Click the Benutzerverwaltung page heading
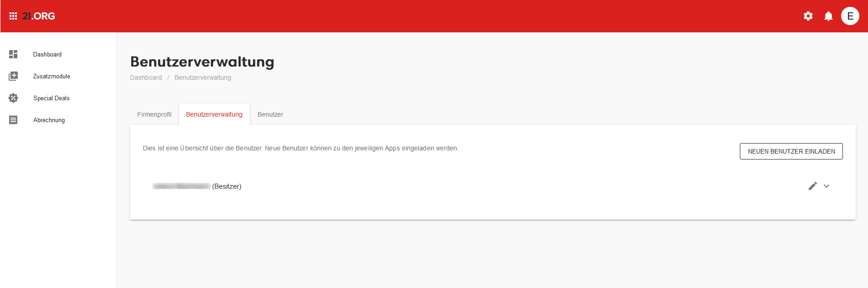The height and width of the screenshot is (288, 868). (x=203, y=62)
